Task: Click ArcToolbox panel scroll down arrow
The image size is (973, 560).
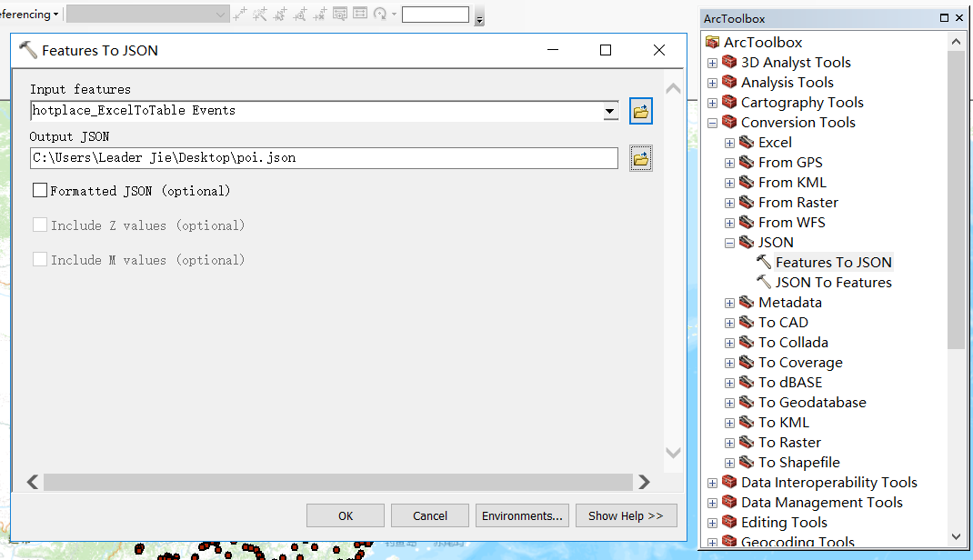Action: coord(956,536)
